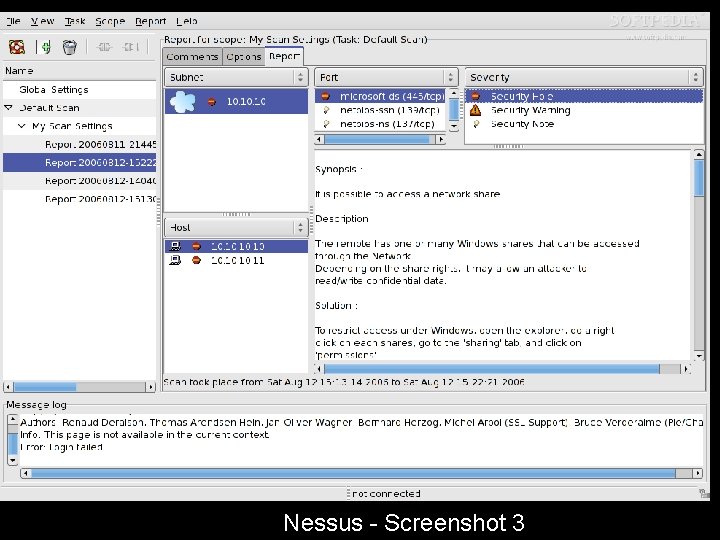The width and height of the screenshot is (720, 540).
Task: Select Report 20060812-15130 in tree
Action: [101, 199]
